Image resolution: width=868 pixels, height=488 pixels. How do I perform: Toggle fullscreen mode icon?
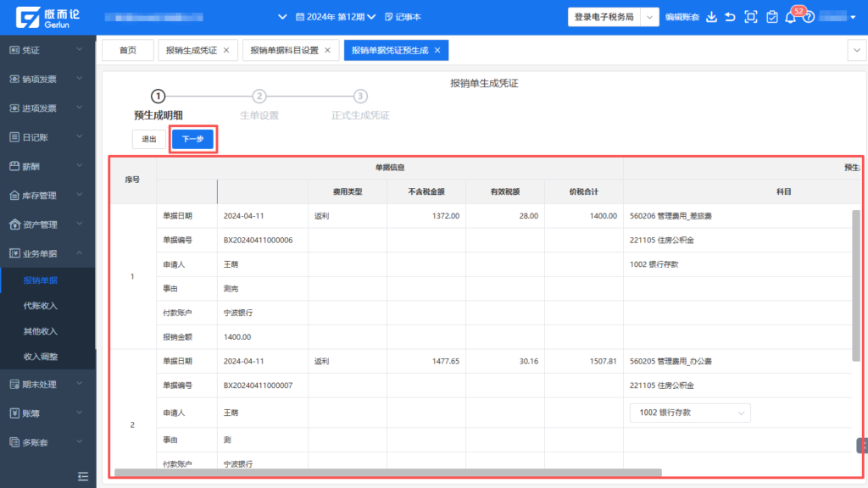pyautogui.click(x=750, y=17)
